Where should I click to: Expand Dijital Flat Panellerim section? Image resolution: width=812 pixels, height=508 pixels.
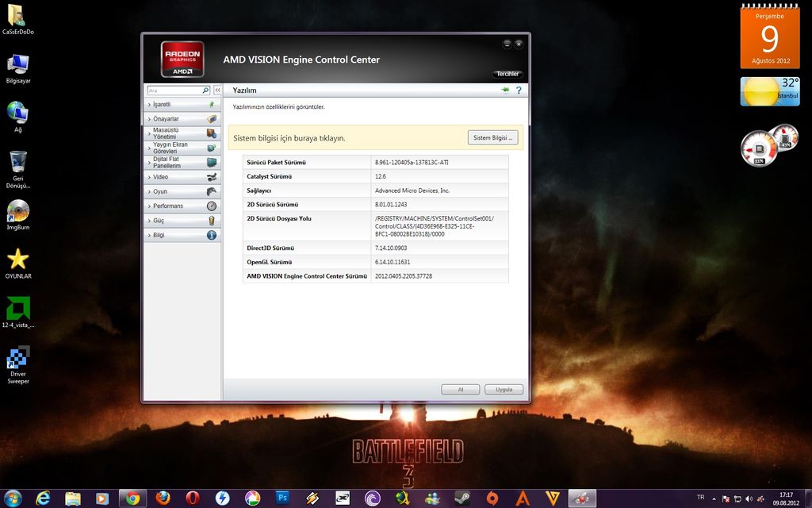[x=182, y=163]
